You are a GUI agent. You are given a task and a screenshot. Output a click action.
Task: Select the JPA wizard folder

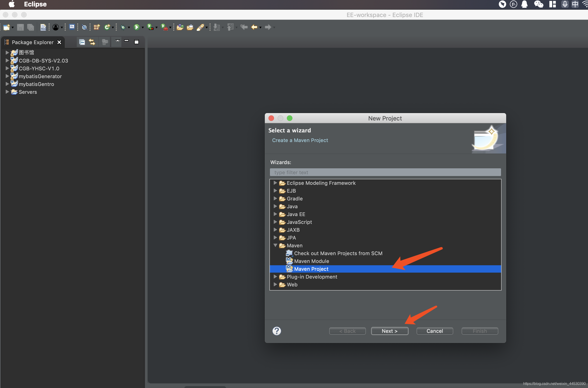tap(291, 237)
